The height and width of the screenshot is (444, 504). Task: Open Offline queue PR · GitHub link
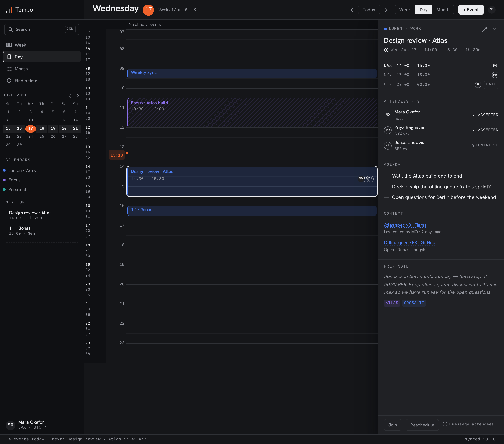click(409, 243)
